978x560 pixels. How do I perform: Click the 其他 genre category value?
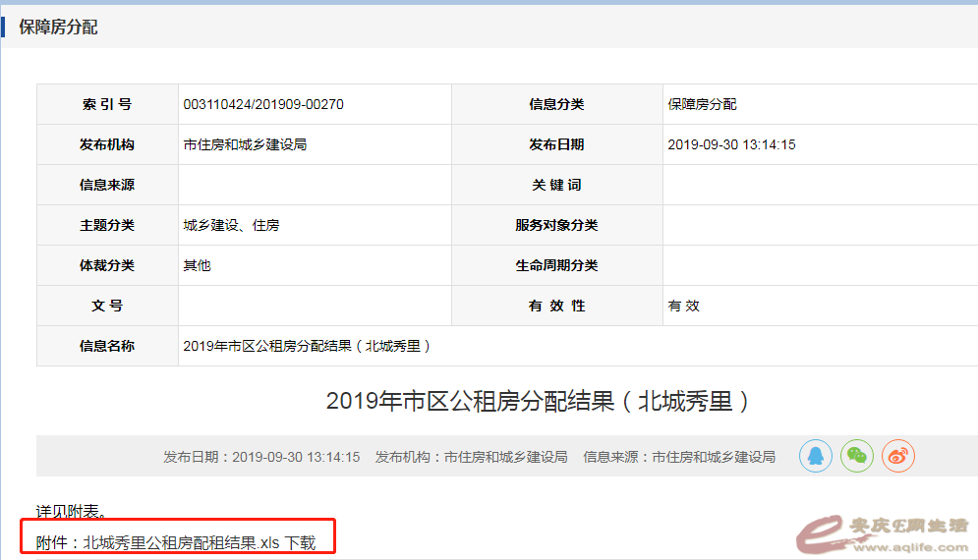coord(197,265)
